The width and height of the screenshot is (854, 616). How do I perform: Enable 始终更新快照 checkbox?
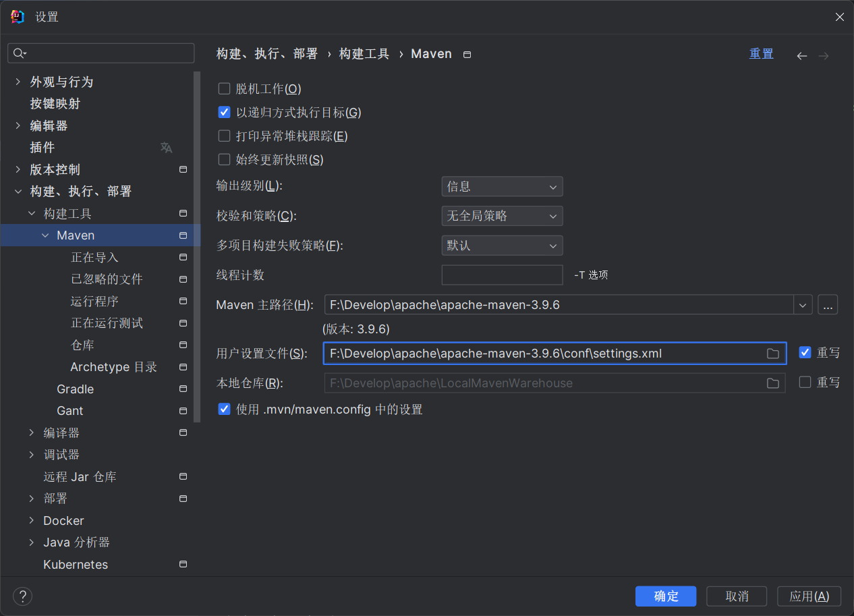point(225,159)
